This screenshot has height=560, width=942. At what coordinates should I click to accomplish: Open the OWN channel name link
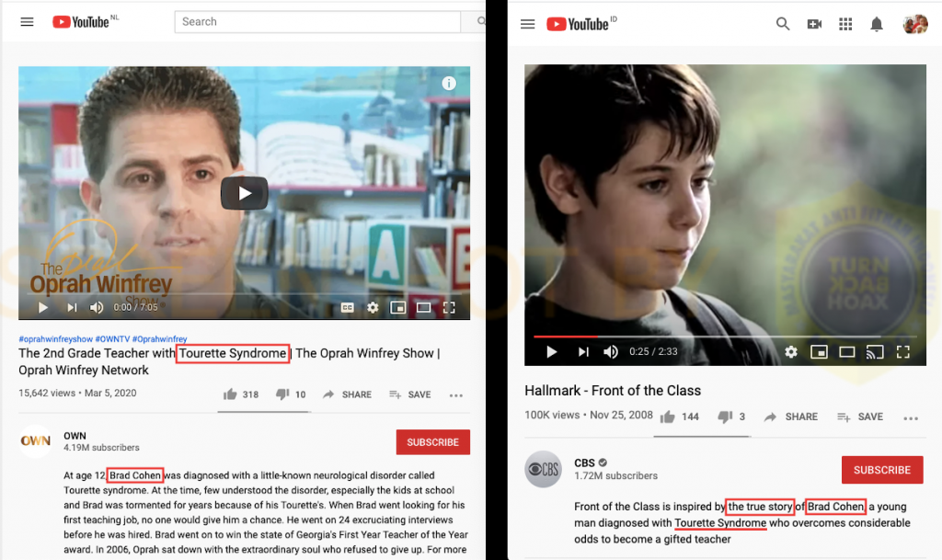coord(75,436)
